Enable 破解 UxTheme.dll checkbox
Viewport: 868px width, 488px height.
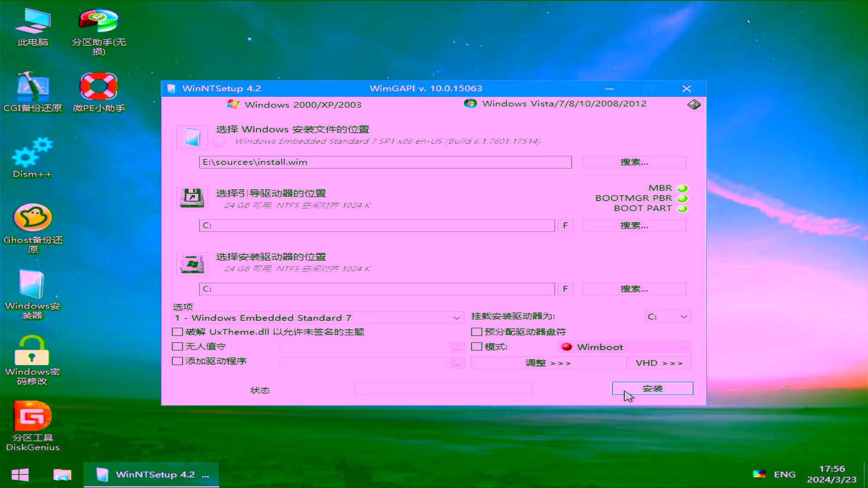coord(177,332)
